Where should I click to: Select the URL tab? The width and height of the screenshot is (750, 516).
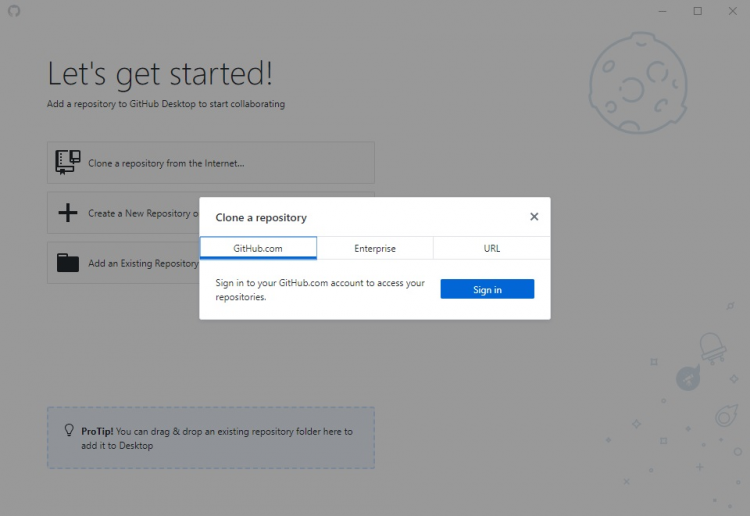(492, 248)
